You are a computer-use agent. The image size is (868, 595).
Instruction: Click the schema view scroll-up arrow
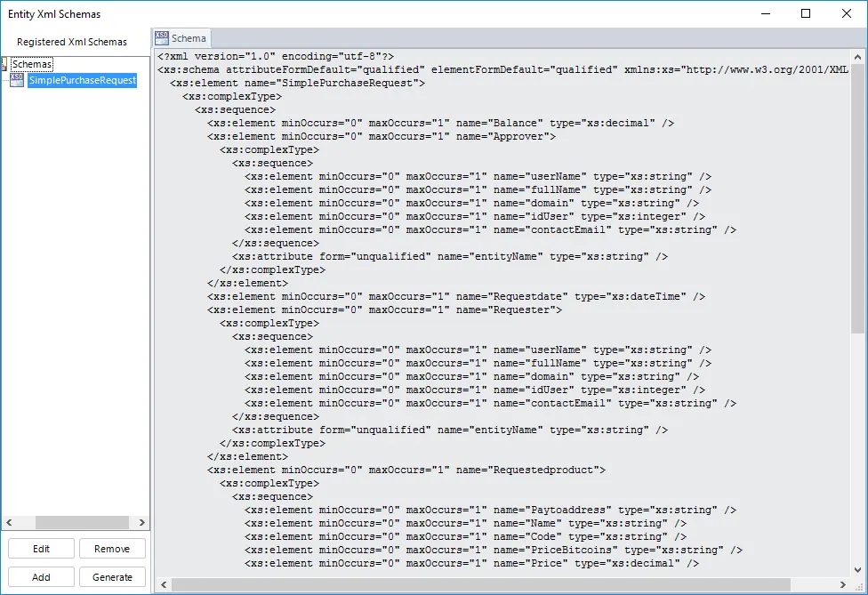pos(857,56)
